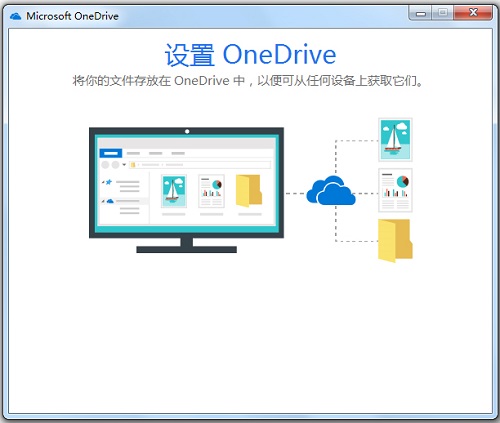Click the sailboat picture right of cloud
Image resolution: width=500 pixels, height=423 pixels.
click(395, 140)
